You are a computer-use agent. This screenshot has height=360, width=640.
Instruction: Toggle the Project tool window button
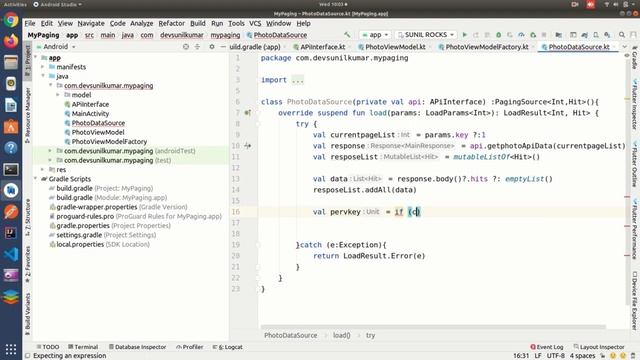[28, 60]
